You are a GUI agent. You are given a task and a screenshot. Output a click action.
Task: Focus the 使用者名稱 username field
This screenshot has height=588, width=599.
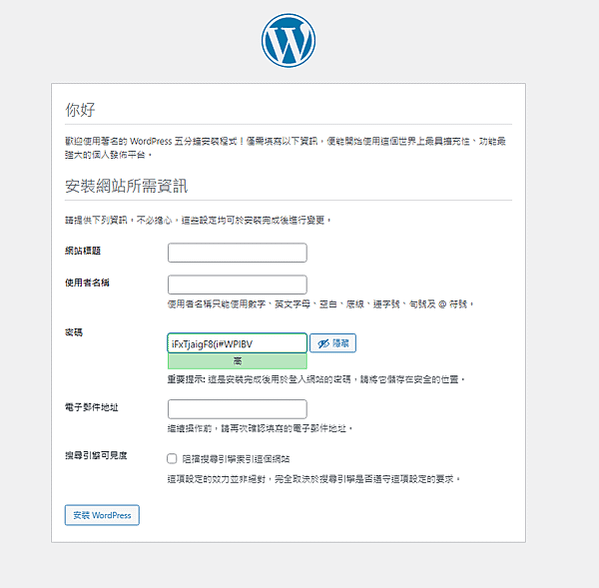(237, 285)
